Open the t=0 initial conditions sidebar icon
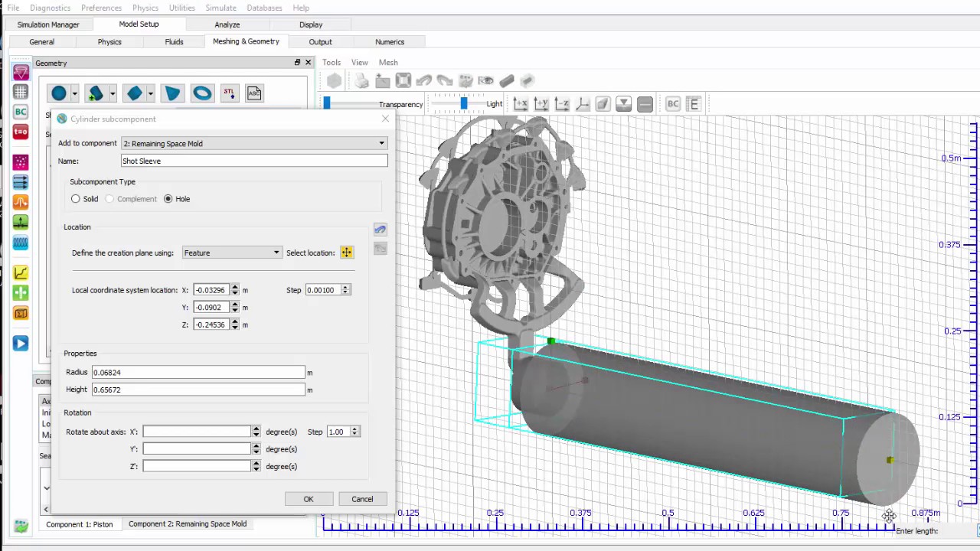This screenshot has height=551, width=980. pyautogui.click(x=21, y=132)
